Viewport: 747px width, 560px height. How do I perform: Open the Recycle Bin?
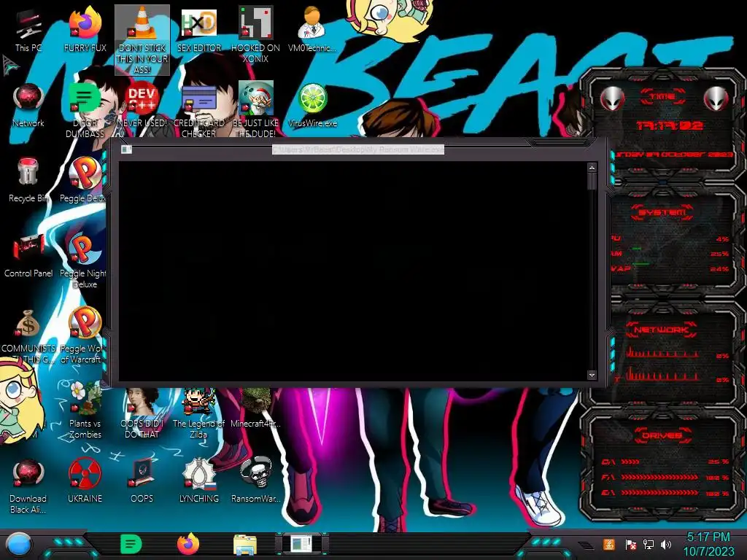(28, 181)
